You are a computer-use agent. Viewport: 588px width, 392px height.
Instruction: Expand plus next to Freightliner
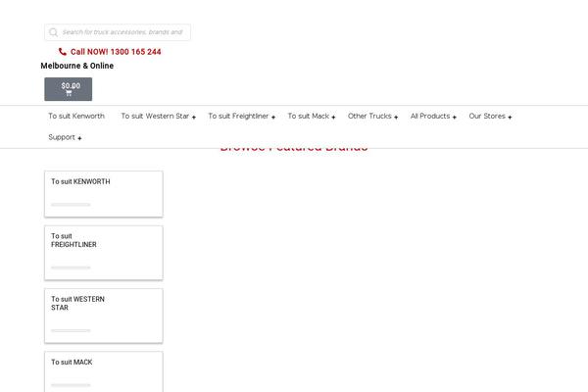[273, 117]
